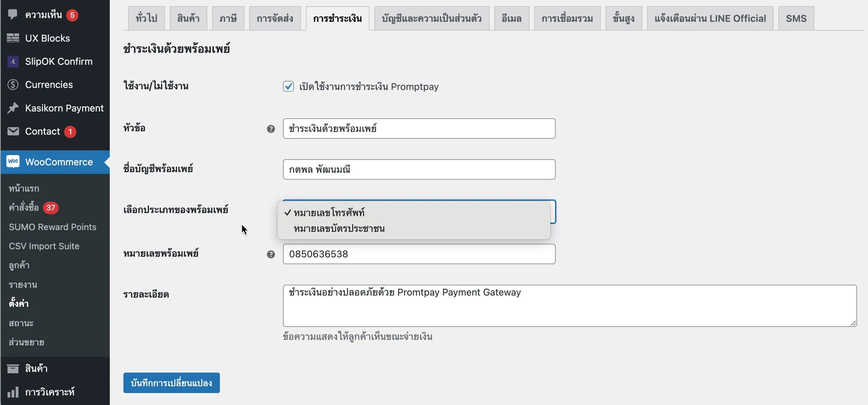This screenshot has height=405, width=868.
Task: Click the Kasikorn Payment pin icon
Action: [13, 108]
